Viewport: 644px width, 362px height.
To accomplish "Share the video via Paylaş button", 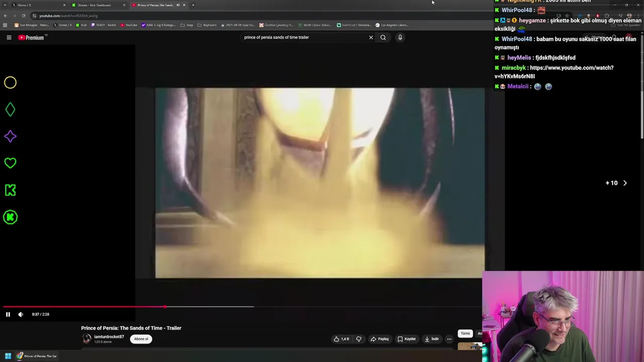I will click(380, 339).
